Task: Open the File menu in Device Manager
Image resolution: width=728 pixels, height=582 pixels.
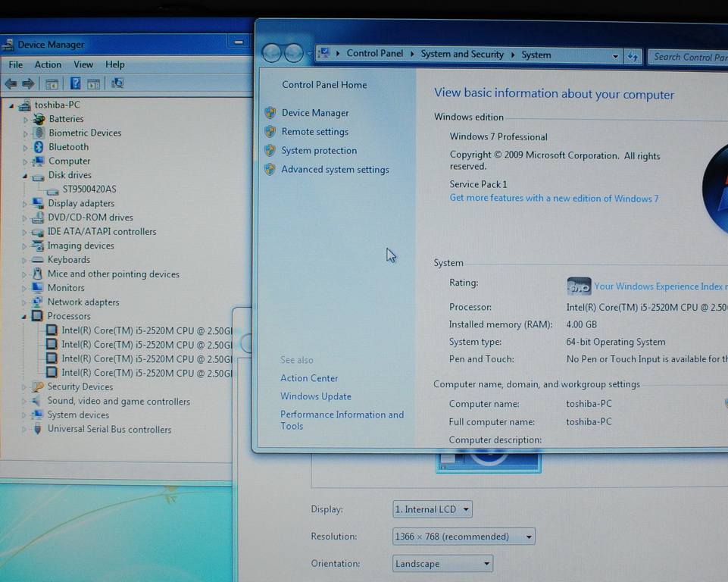Action: click(x=16, y=64)
